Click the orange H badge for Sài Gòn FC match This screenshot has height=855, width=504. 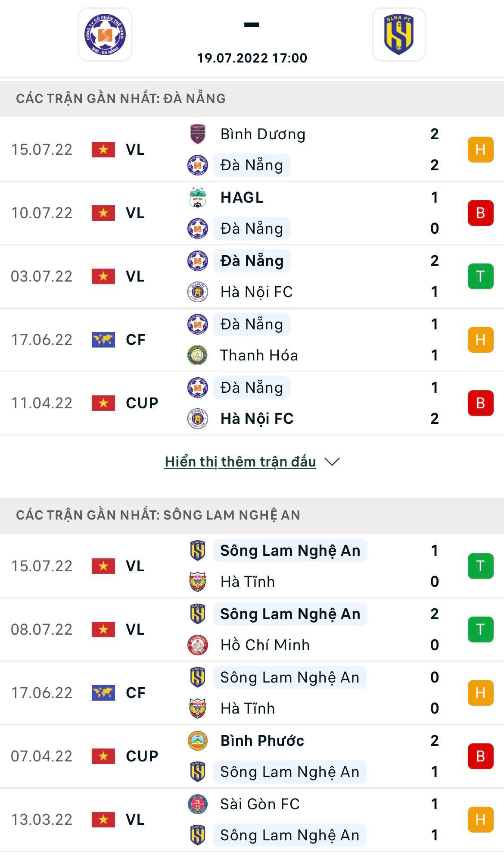(480, 820)
